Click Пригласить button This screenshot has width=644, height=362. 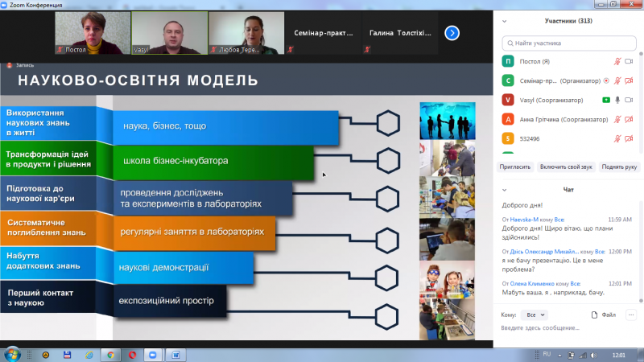pyautogui.click(x=514, y=167)
